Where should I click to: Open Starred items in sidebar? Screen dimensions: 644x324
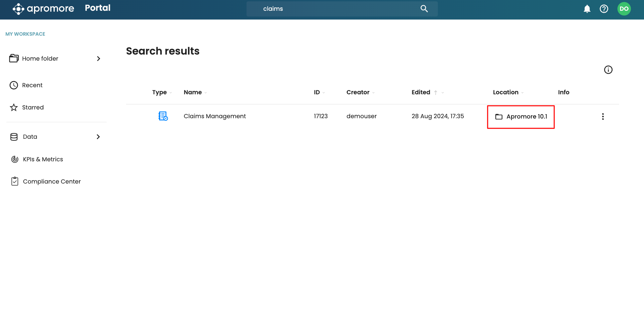click(x=33, y=107)
